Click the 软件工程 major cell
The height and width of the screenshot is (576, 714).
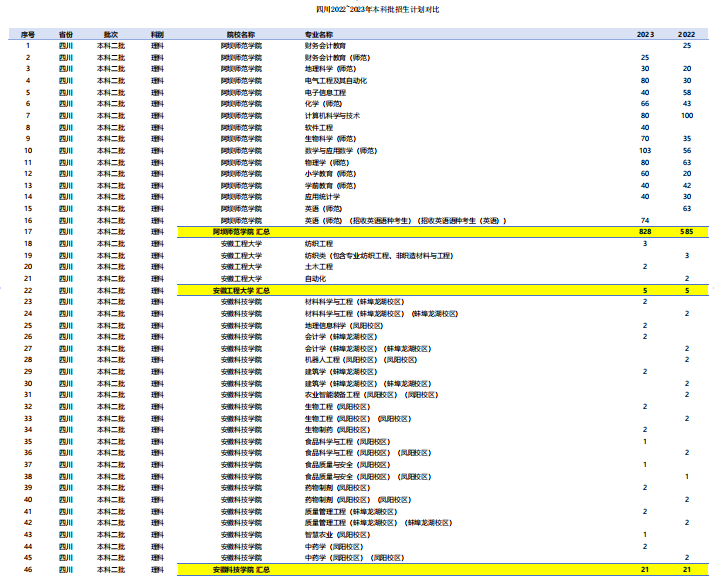319,127
